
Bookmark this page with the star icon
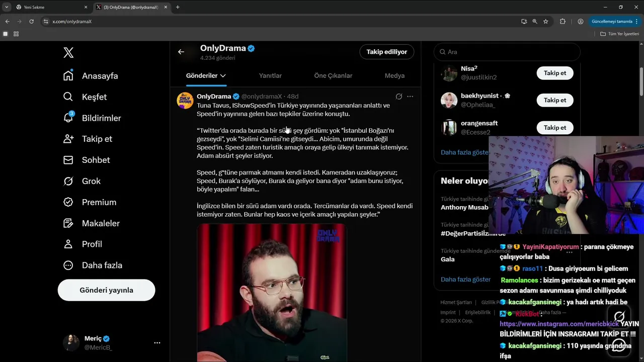[546, 22]
